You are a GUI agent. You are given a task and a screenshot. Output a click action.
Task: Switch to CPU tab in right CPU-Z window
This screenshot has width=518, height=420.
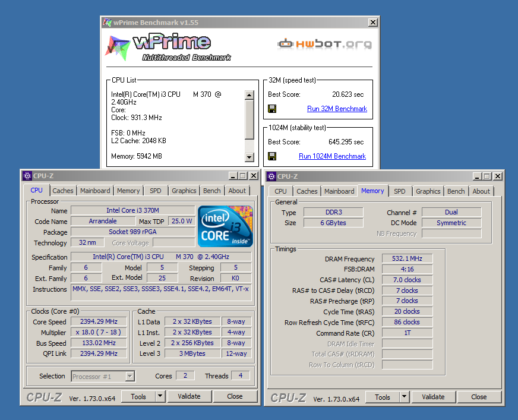pos(280,191)
